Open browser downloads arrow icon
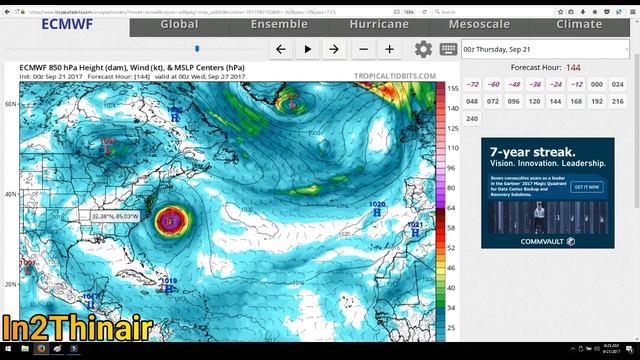 [x=583, y=12]
